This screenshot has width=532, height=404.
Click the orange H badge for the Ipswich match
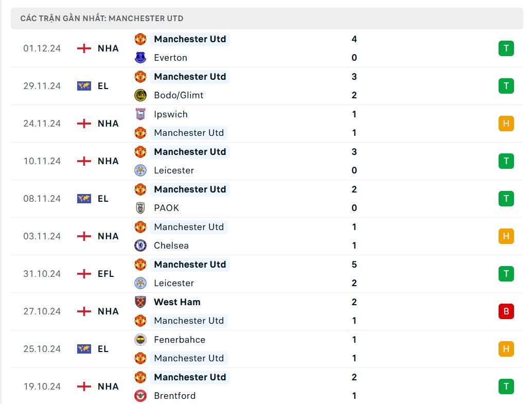click(506, 124)
